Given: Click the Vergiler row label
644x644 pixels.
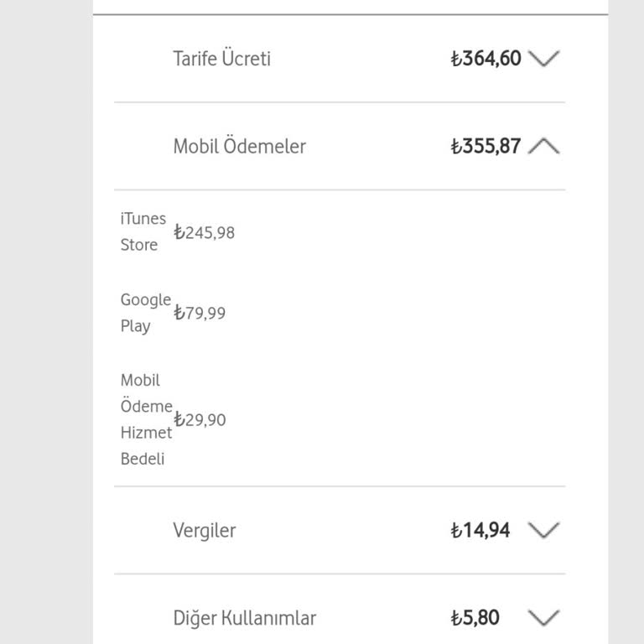Looking at the screenshot, I should click(x=204, y=530).
